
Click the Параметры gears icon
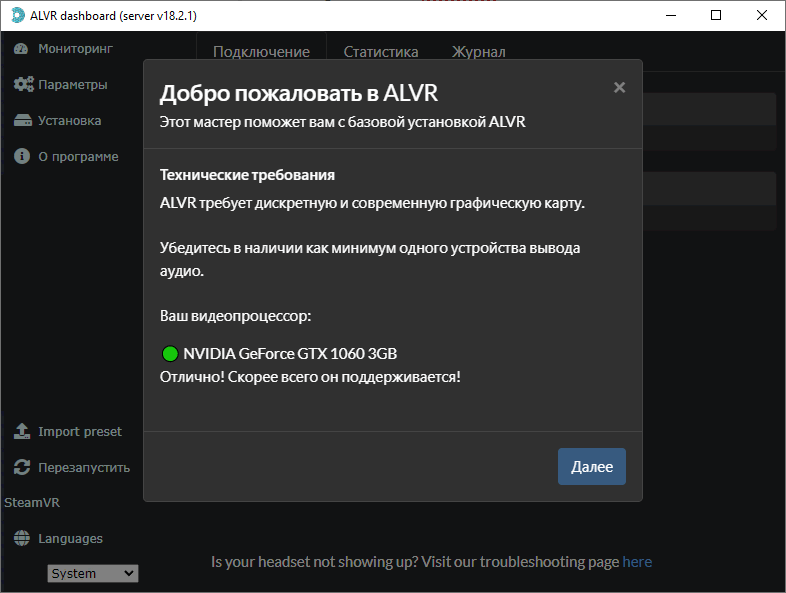[24, 84]
